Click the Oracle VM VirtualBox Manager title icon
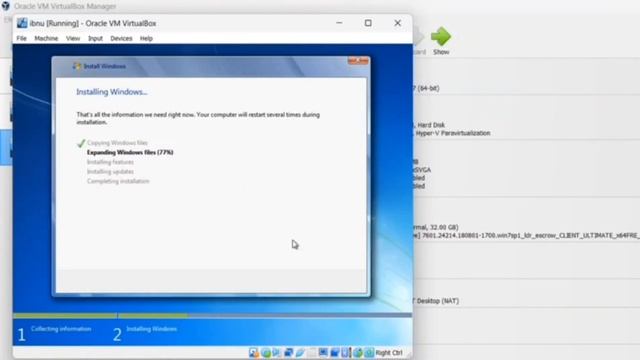640x360 pixels. pos(6,6)
